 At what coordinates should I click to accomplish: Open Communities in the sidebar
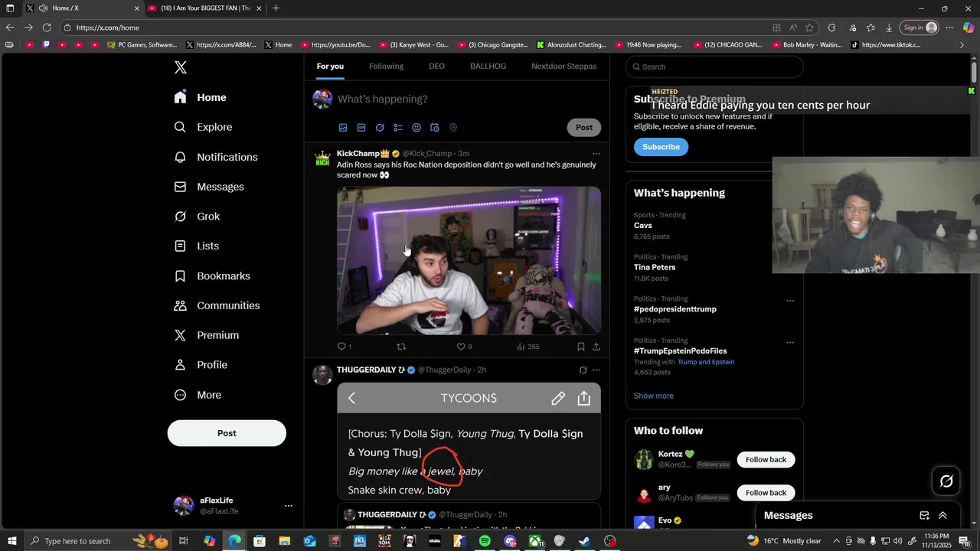[217, 305]
